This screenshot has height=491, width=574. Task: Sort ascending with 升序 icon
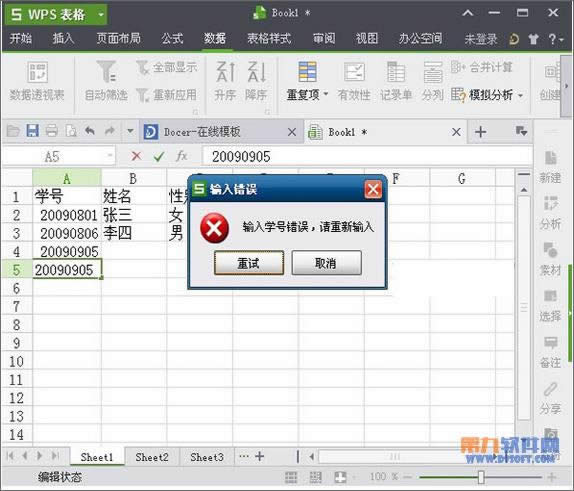225,81
